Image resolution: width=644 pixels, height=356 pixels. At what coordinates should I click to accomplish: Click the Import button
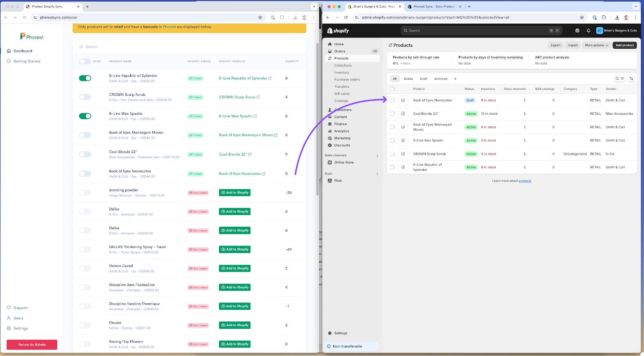pyautogui.click(x=573, y=45)
